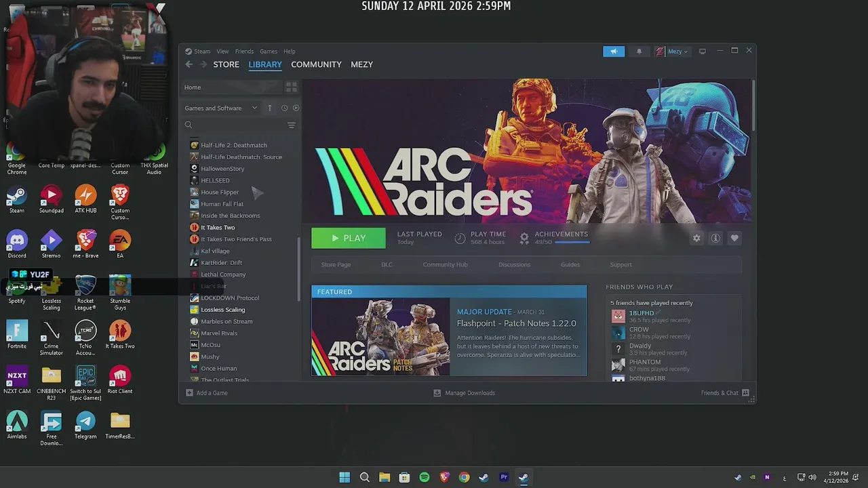Open the Support link
The width and height of the screenshot is (868, 488).
[x=620, y=264]
